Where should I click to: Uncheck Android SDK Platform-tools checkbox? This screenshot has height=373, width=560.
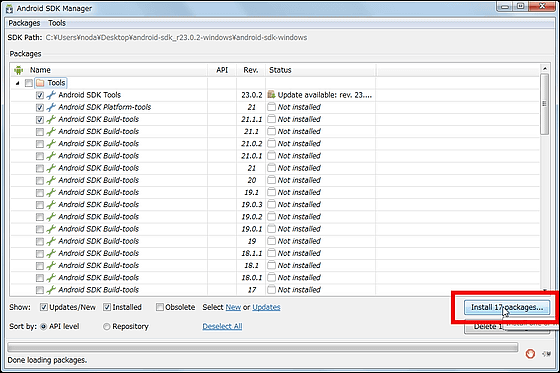40,108
